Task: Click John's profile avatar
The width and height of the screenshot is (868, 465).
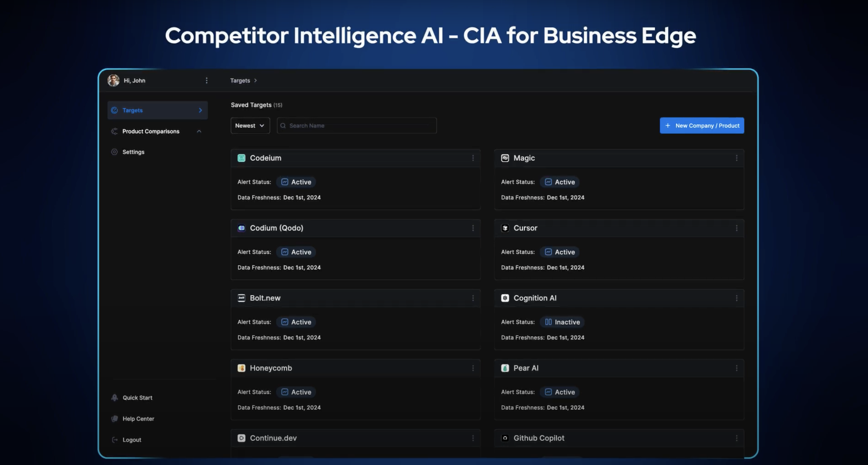Action: click(114, 81)
